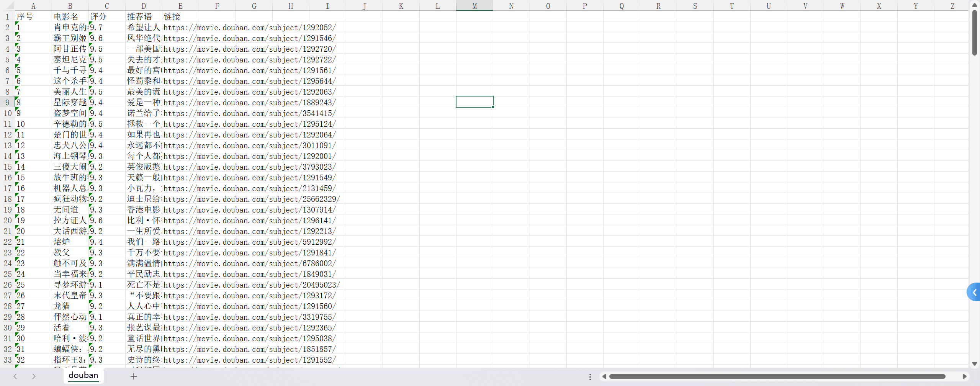Select column D header
Image resolution: width=980 pixels, height=386 pixels.
pyautogui.click(x=144, y=6)
